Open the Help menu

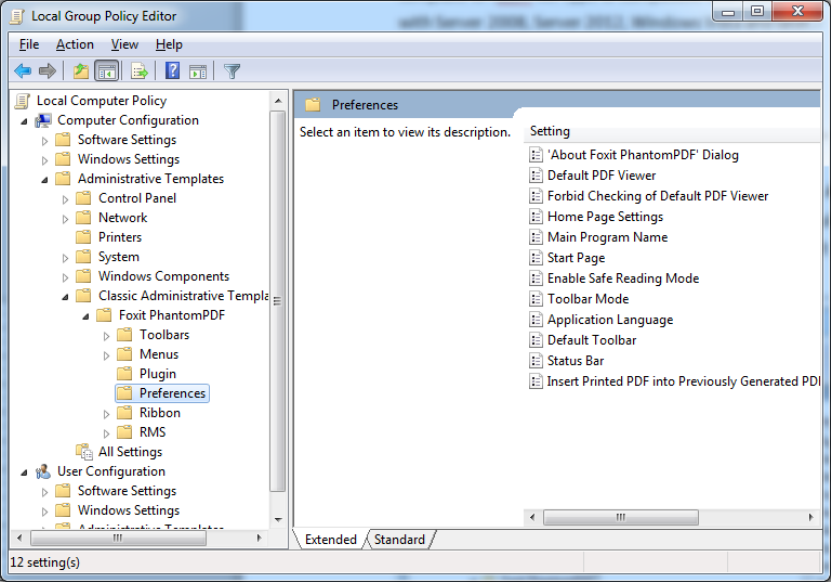point(169,45)
